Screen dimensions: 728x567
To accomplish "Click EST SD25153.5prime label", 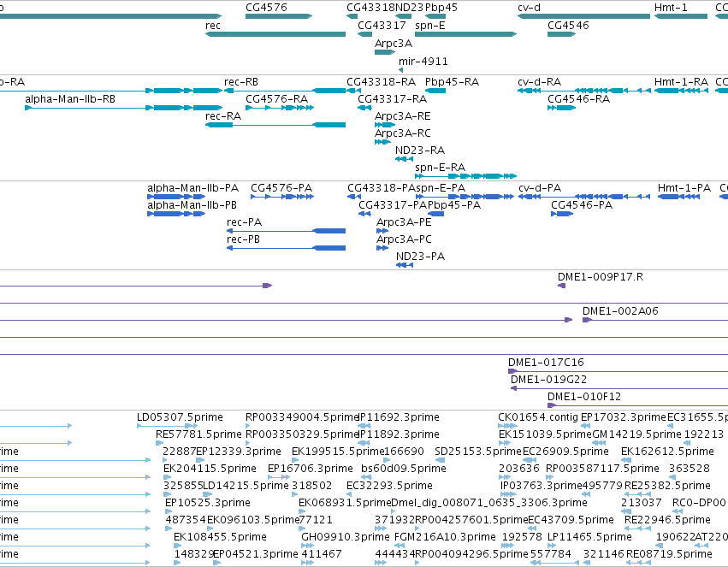I will 477,452.
